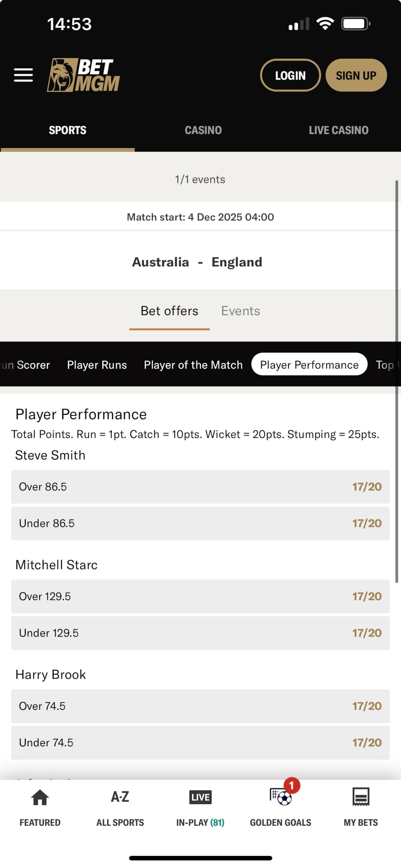The image size is (401, 868).
Task: Open the My Bets receipt icon
Action: pos(360,797)
